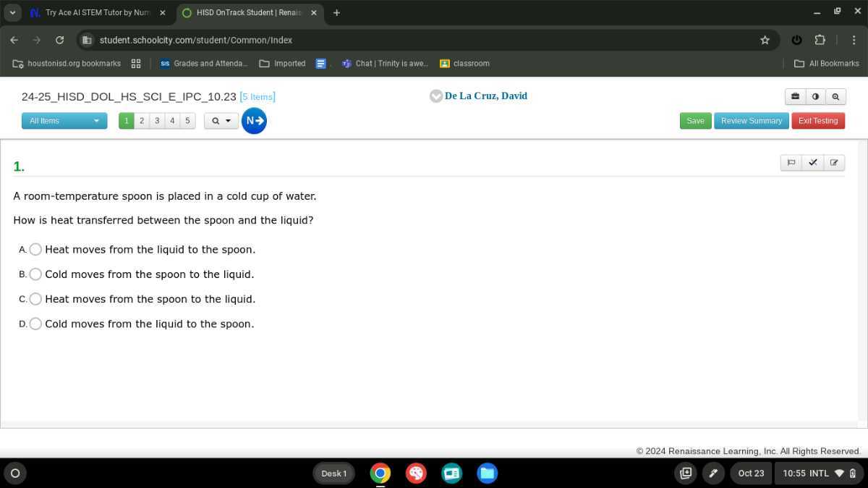Click the blue N arrow next button

coord(254,120)
